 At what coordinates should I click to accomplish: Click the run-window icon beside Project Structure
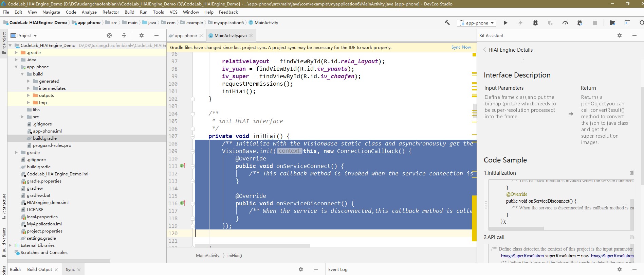[x=627, y=23]
